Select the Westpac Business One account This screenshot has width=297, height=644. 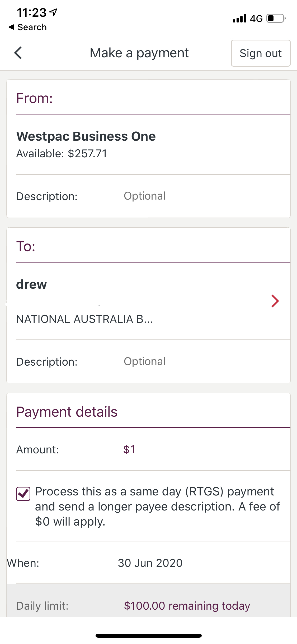pyautogui.click(x=86, y=136)
